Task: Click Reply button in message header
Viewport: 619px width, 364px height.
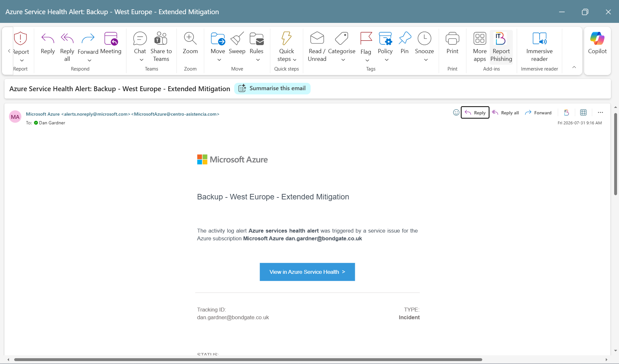Action: coord(475,112)
